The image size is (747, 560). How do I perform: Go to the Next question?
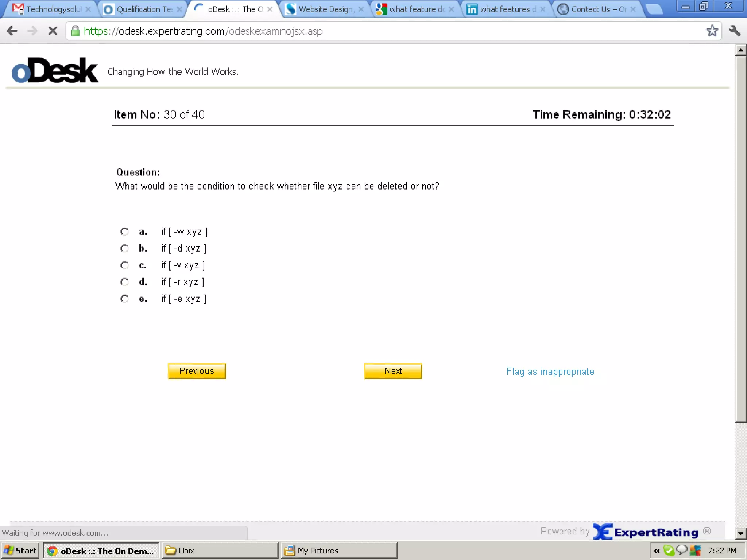click(x=393, y=371)
